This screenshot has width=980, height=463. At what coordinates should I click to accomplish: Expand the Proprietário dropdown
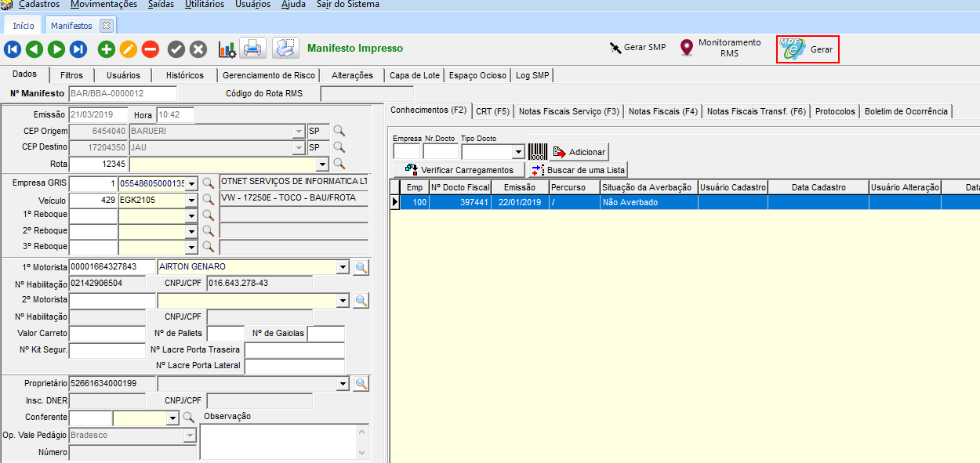(342, 383)
